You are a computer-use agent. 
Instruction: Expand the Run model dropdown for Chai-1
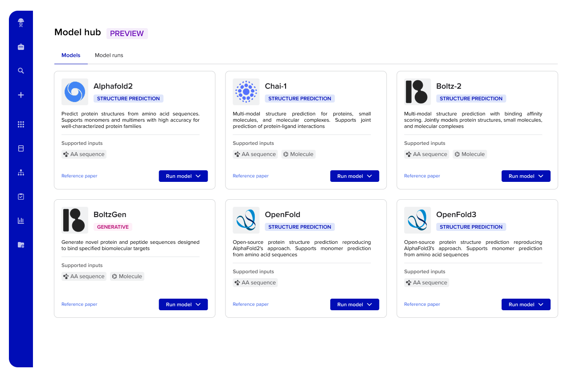pos(355,176)
